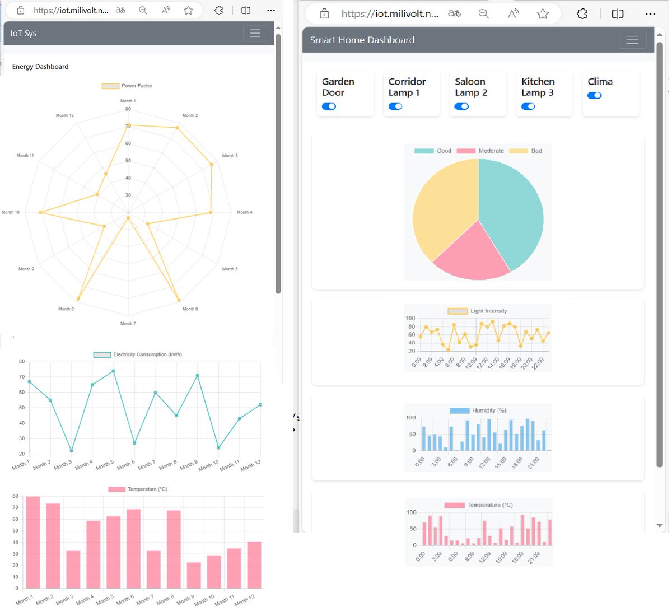The image size is (672, 616).
Task: Click Month 6 bar in Temperature chart
Action: click(133, 549)
